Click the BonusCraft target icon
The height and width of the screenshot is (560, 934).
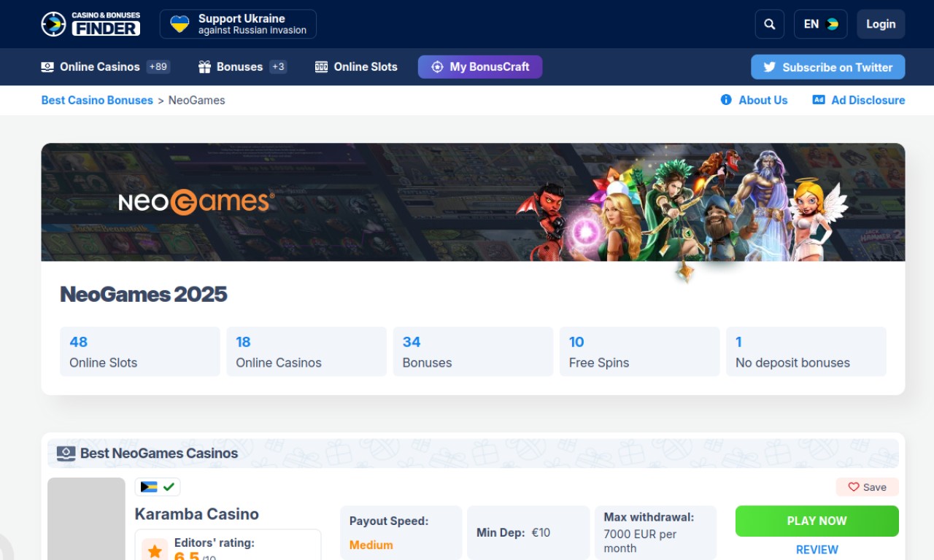coord(437,67)
